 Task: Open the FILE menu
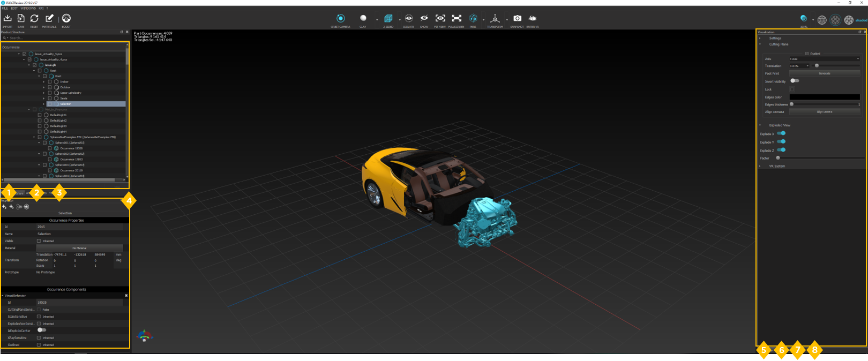point(5,9)
